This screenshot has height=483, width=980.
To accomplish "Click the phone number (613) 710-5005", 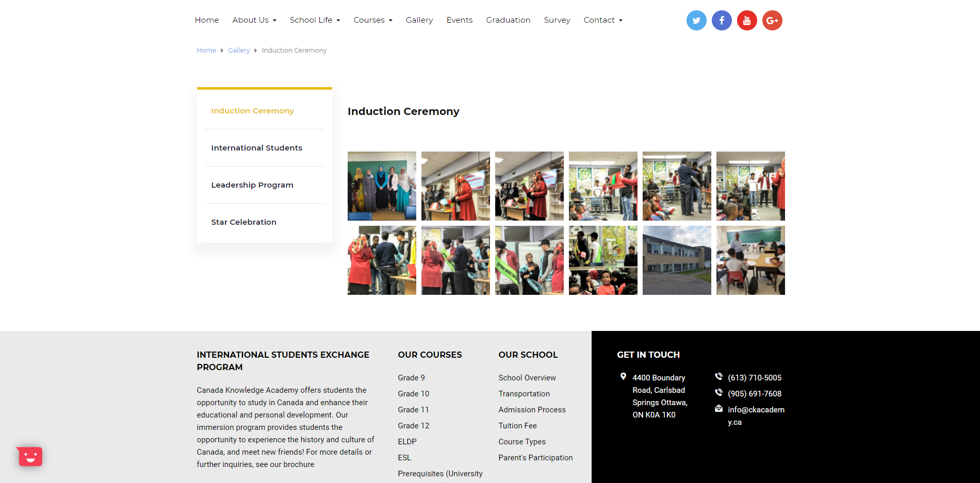I will (x=755, y=378).
